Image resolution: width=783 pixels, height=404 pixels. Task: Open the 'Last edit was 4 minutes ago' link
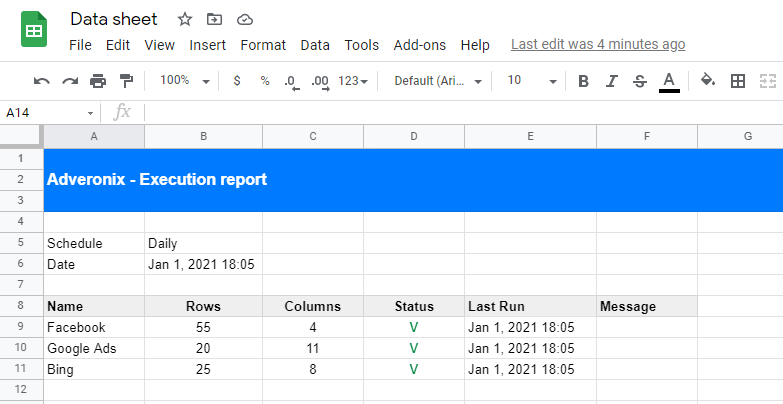coord(598,44)
